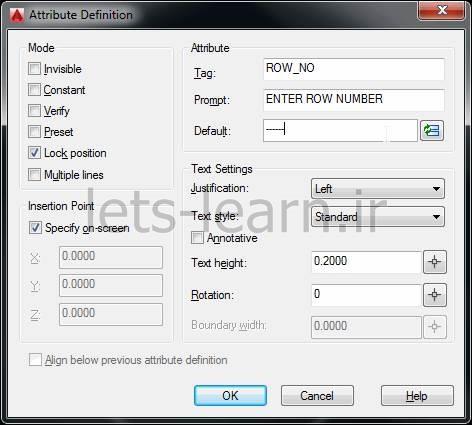Screen dimensions: 472x425
Task: Click the Cancel button
Action: pos(317,396)
